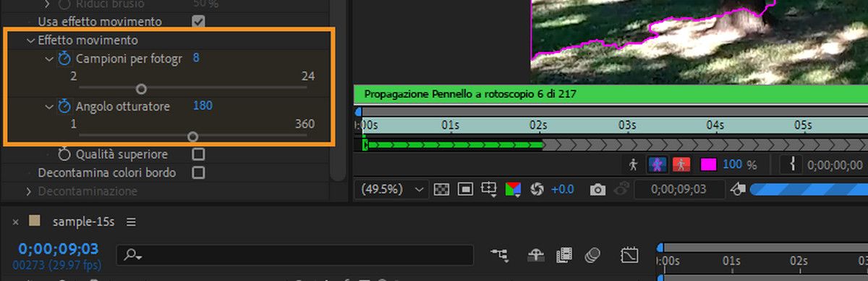Toggle the Campioni per fotogr stopwatch
The width and height of the screenshot is (868, 281).
(64, 58)
